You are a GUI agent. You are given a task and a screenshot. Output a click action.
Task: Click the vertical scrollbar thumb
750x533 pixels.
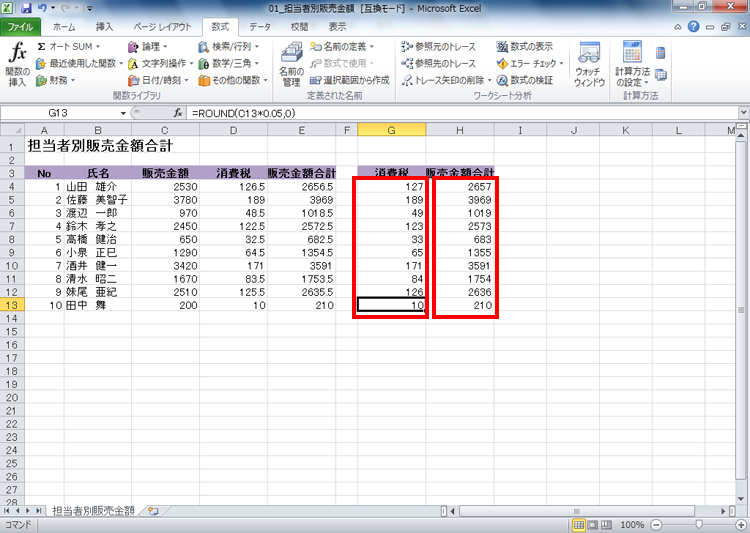[x=741, y=310]
